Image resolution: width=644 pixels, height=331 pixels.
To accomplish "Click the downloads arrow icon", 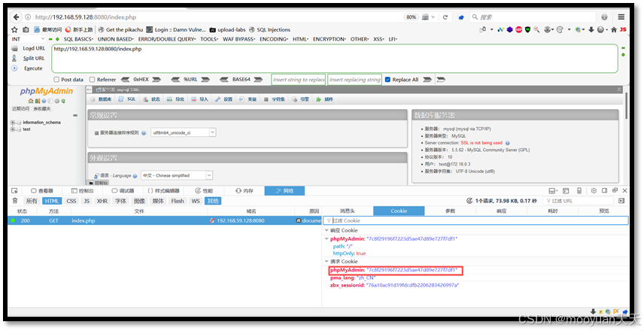I will [x=591, y=29].
